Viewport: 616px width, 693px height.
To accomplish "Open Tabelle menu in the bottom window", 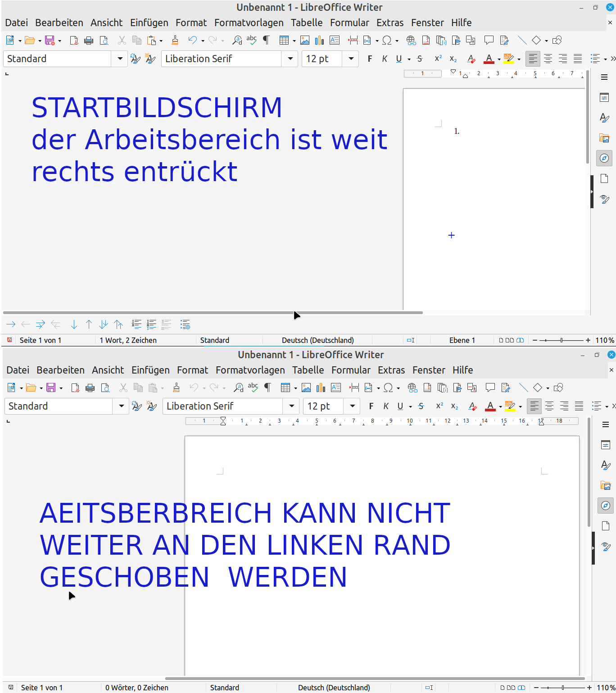I will click(308, 370).
